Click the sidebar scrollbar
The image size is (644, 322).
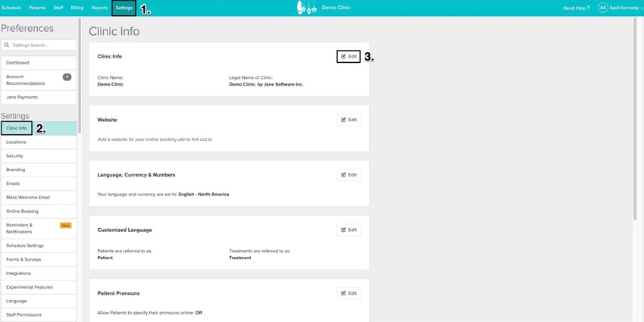click(80, 75)
